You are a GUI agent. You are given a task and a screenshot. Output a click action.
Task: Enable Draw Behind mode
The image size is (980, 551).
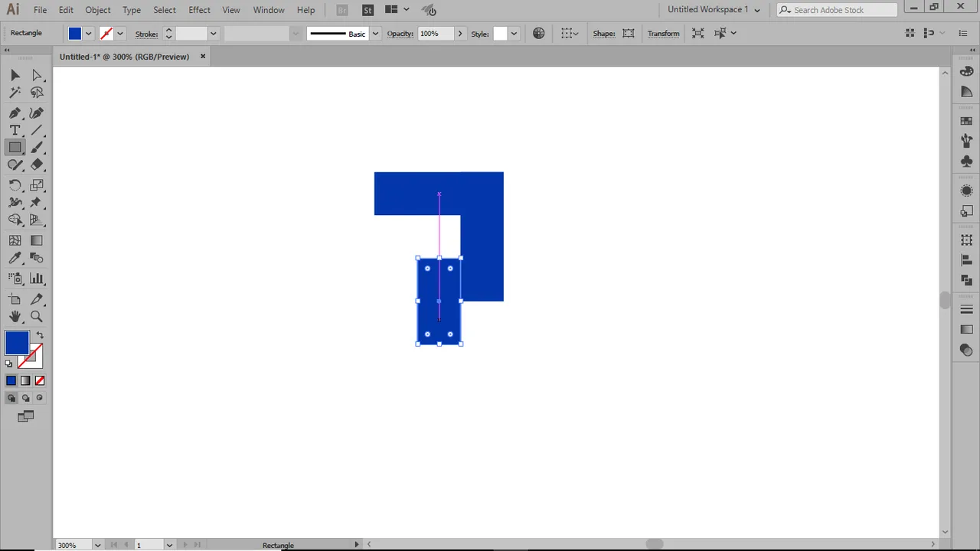25,398
